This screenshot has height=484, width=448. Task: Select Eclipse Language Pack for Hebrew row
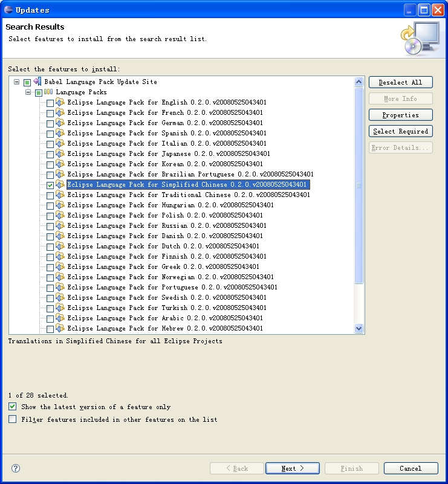tap(165, 329)
